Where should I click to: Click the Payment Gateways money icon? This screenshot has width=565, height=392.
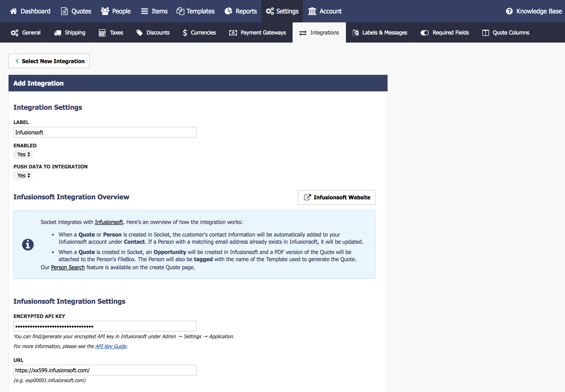[233, 33]
